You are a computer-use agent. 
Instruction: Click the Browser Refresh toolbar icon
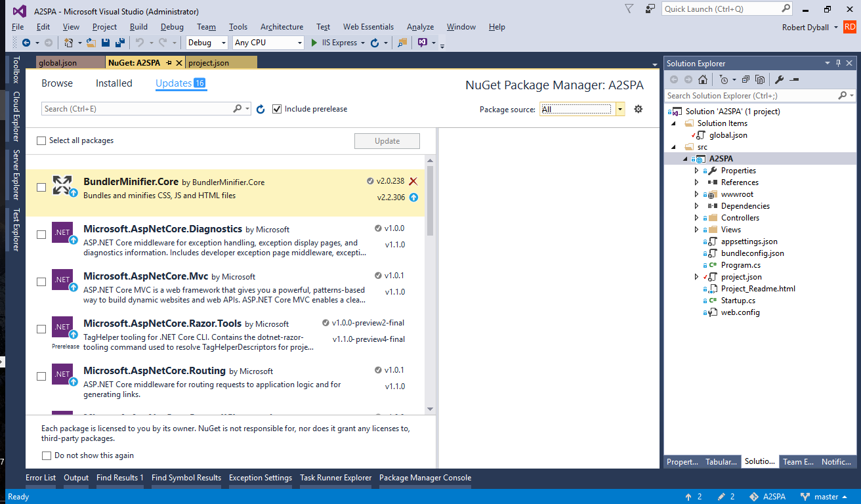375,43
